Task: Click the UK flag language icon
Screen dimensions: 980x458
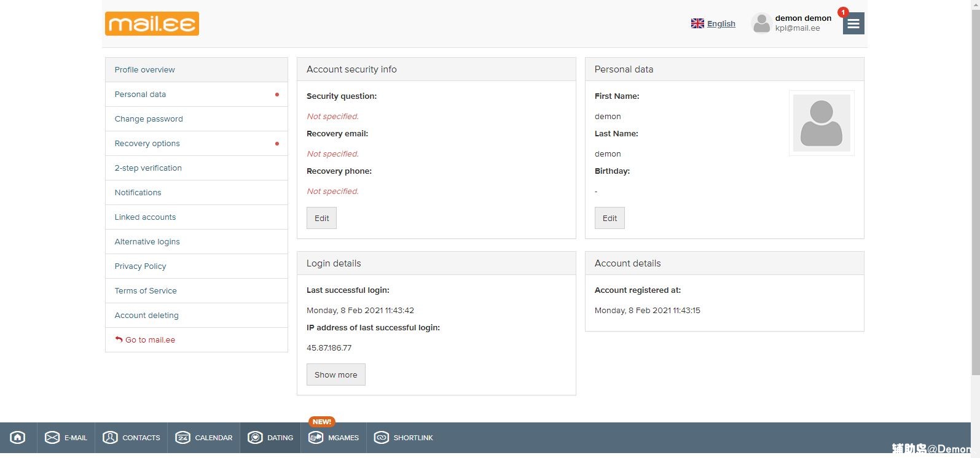Action: click(697, 23)
